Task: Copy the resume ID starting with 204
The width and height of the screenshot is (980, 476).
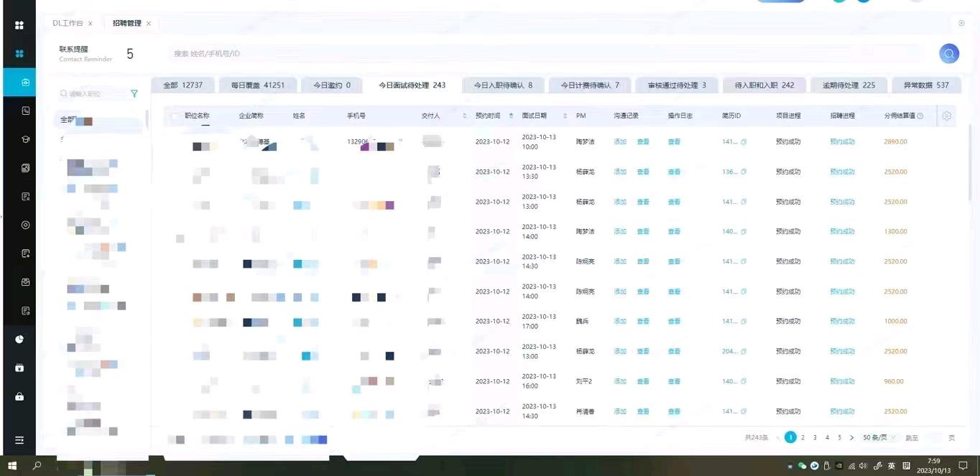Action: (x=744, y=352)
